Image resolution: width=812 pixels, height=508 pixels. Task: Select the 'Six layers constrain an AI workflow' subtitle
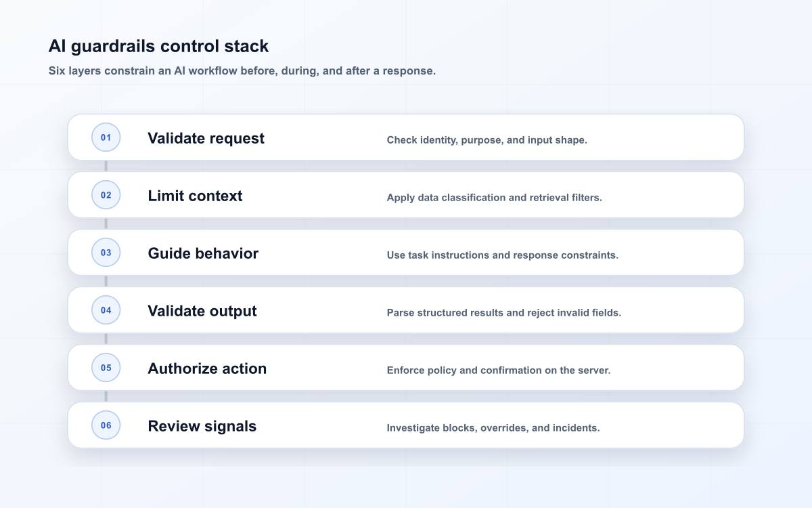pos(242,70)
